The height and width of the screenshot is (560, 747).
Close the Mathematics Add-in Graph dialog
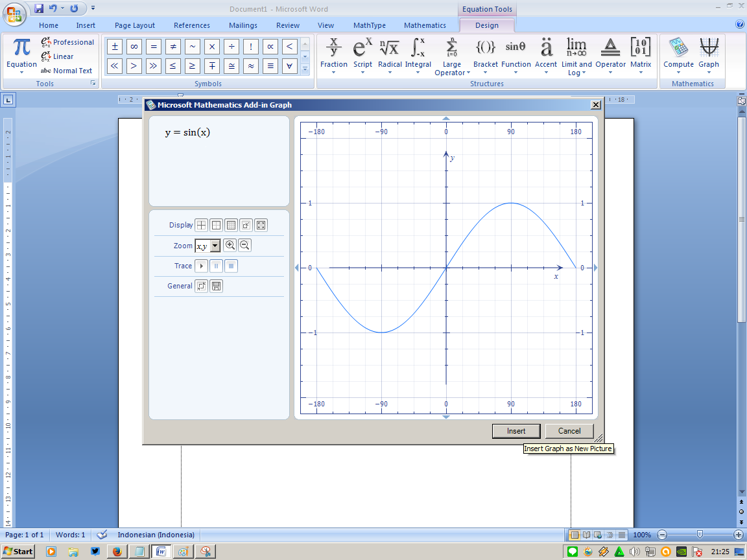[x=595, y=105]
